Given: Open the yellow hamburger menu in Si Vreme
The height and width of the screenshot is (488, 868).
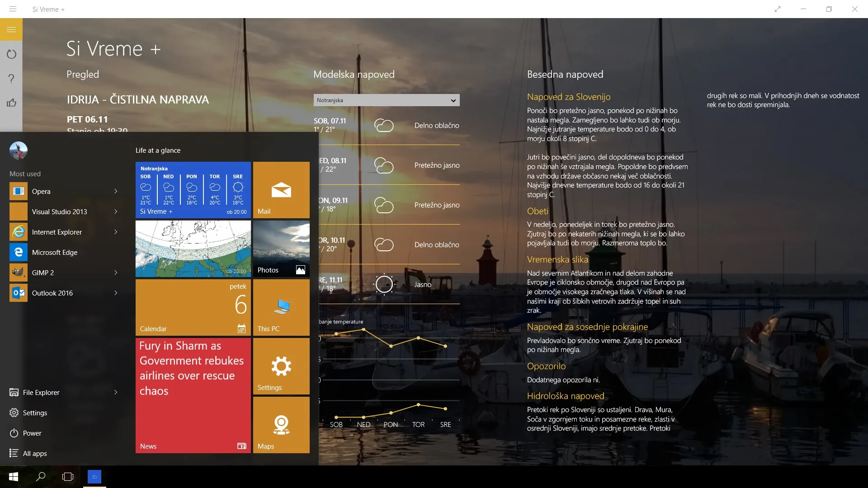Looking at the screenshot, I should (11, 29).
